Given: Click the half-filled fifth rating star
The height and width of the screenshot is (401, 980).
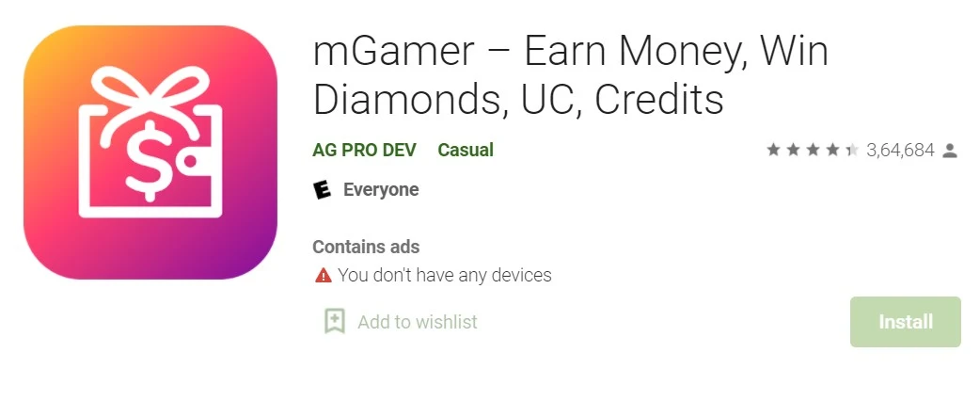Looking at the screenshot, I should (852, 151).
